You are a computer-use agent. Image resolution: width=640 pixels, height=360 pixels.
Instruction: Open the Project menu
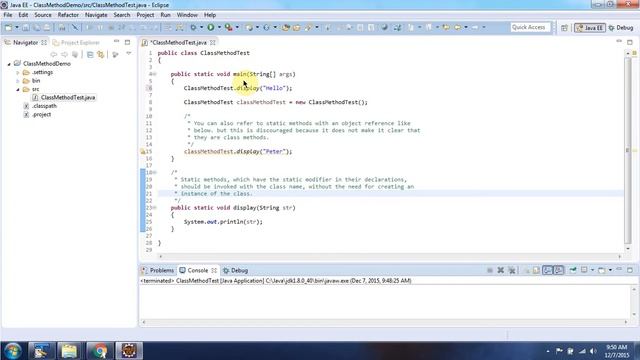[145, 15]
